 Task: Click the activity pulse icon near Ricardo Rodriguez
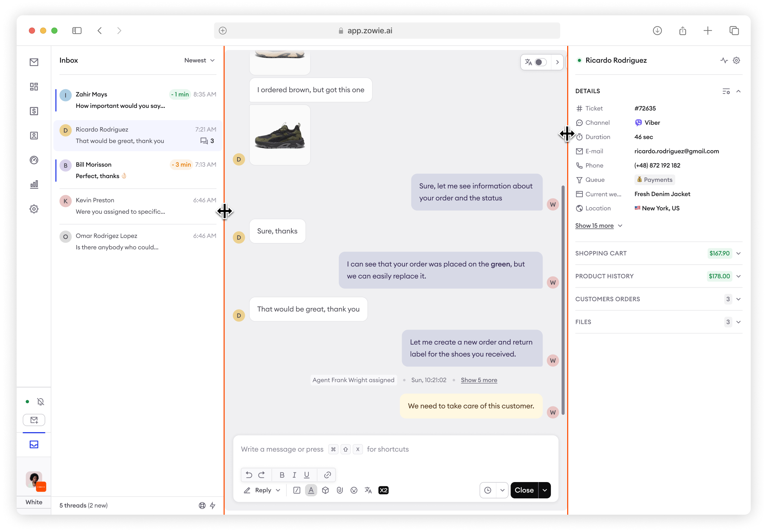(x=724, y=60)
